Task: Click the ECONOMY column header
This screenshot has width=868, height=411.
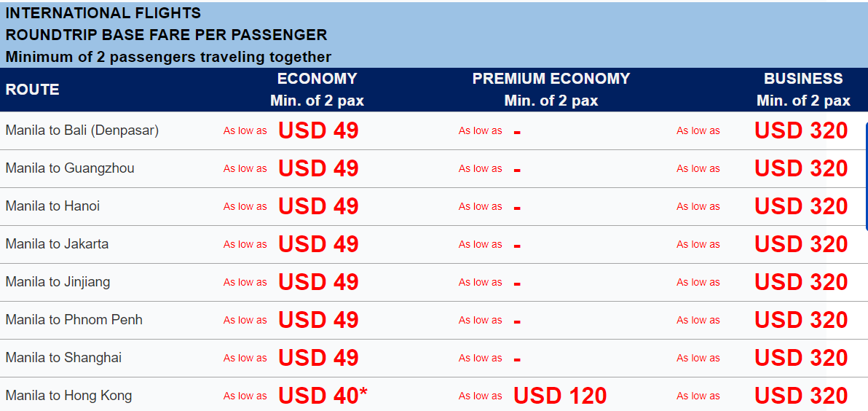Action: (x=317, y=79)
